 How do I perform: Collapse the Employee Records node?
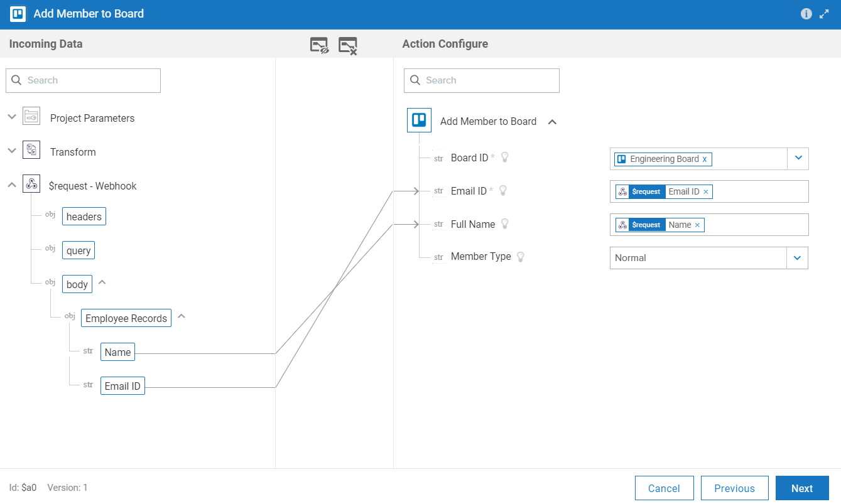coord(182,316)
